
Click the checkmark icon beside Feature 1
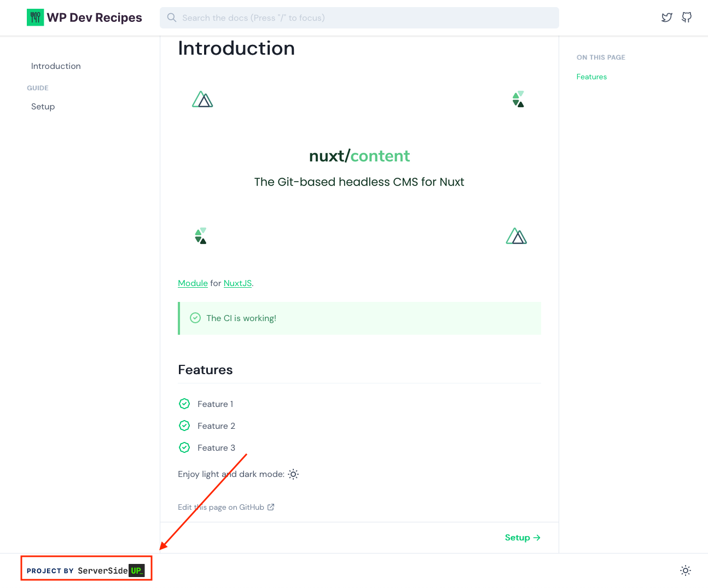point(184,404)
